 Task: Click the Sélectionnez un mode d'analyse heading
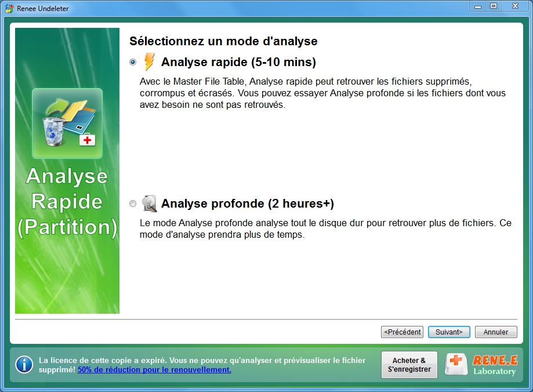[223, 41]
